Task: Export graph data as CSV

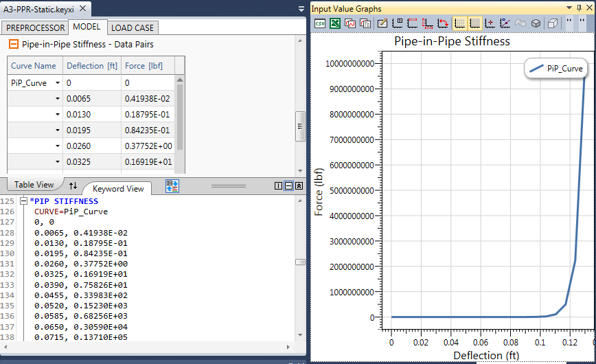Action: [x=320, y=23]
